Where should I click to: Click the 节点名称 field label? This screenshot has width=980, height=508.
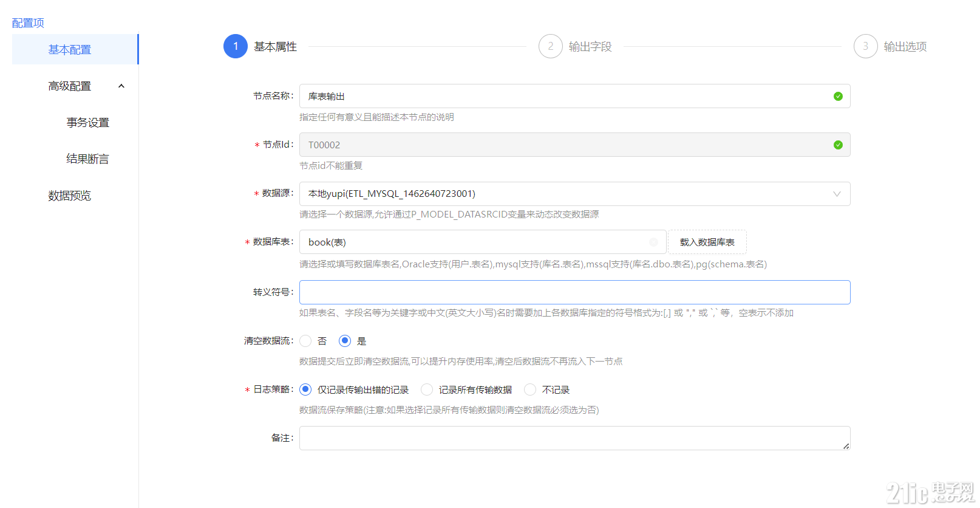(x=273, y=96)
